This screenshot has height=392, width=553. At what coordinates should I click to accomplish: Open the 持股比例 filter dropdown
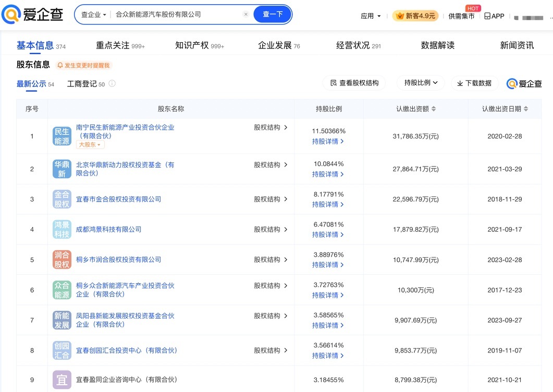(x=421, y=83)
